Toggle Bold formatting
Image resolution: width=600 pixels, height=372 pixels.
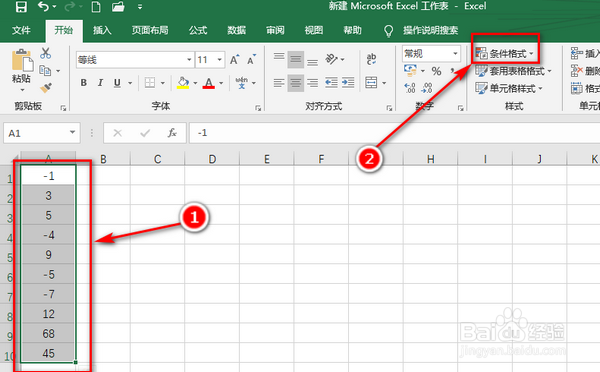pos(83,83)
